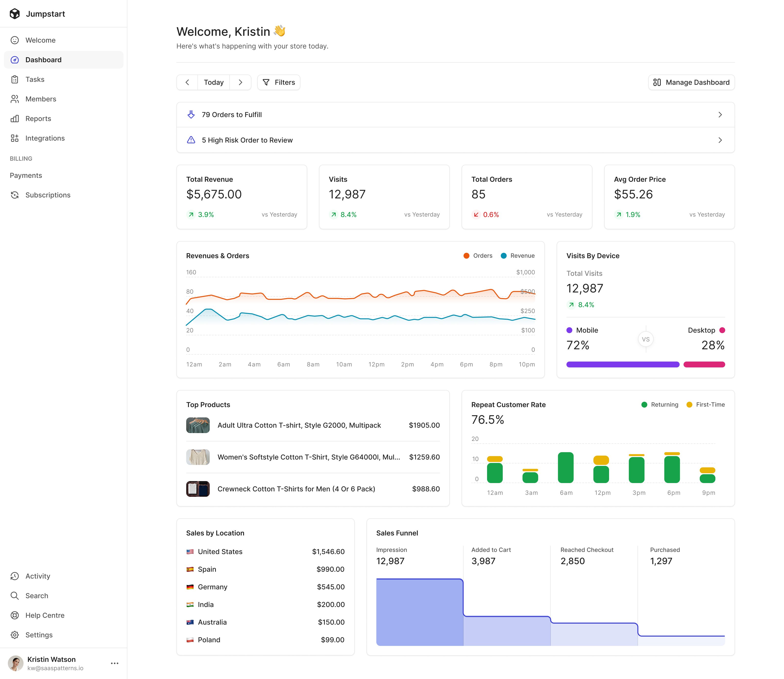784x679 pixels.
Task: Click the Jumpstart cube logo icon
Action: click(x=15, y=14)
